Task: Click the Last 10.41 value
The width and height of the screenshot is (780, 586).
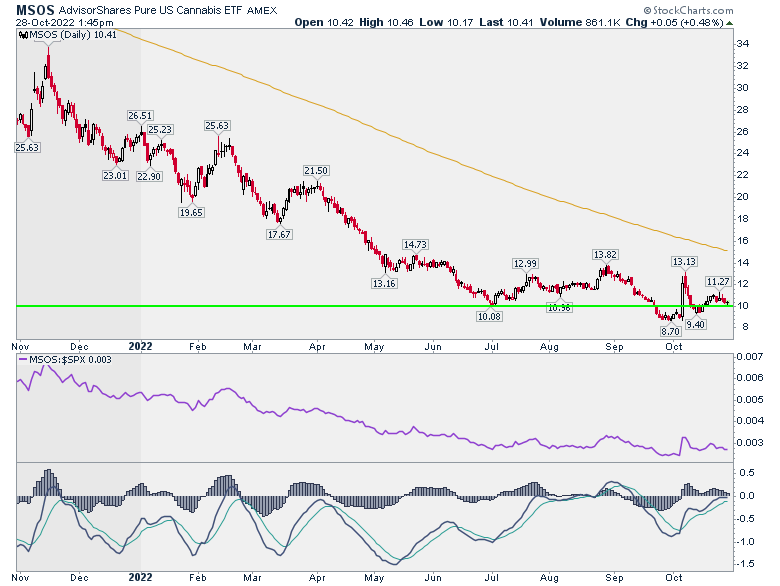Action: pyautogui.click(x=506, y=22)
